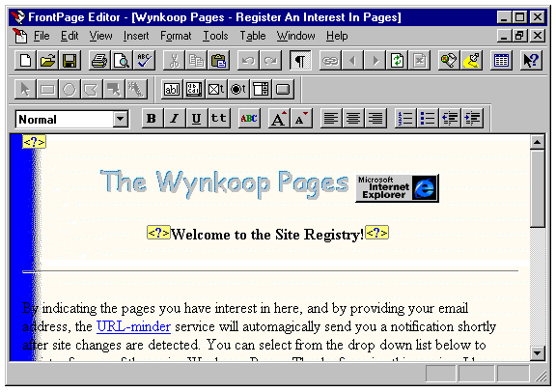
Task: Toggle the Show/Hide paragraph marks button
Action: click(300, 60)
